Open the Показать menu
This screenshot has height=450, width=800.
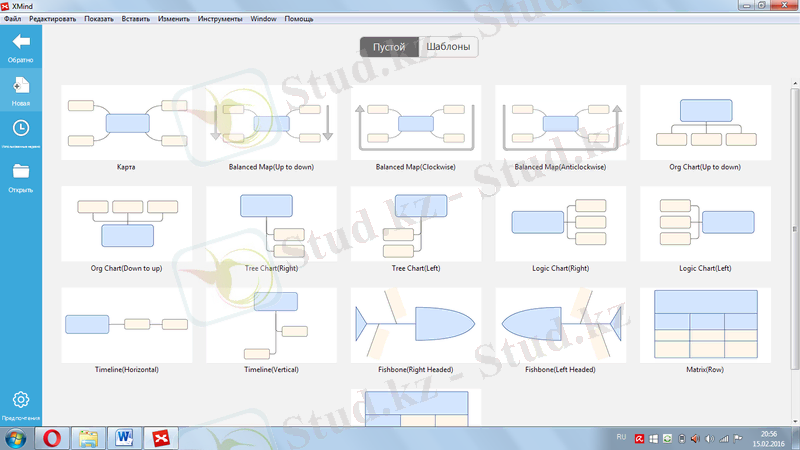pyautogui.click(x=99, y=19)
